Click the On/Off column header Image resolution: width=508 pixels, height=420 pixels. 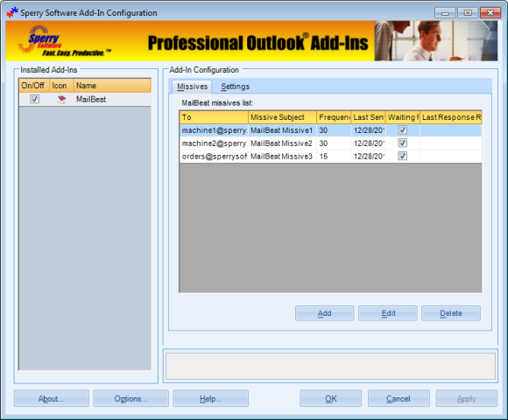click(x=34, y=86)
